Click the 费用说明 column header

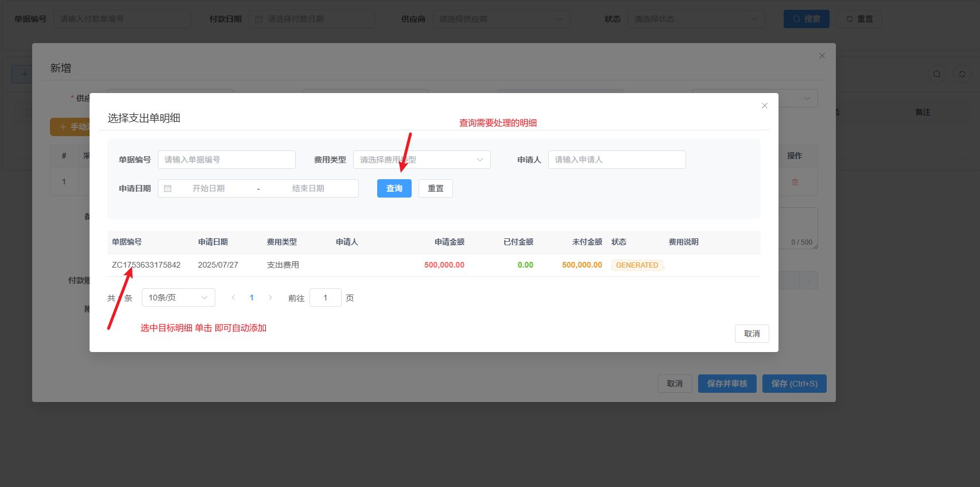coord(684,242)
